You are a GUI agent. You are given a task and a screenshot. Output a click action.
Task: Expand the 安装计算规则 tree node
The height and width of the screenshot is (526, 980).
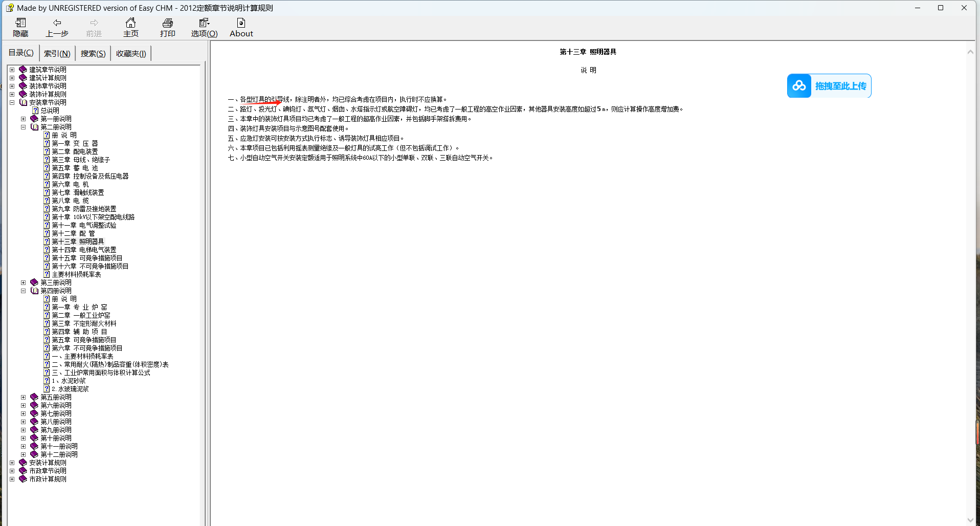[12, 463]
